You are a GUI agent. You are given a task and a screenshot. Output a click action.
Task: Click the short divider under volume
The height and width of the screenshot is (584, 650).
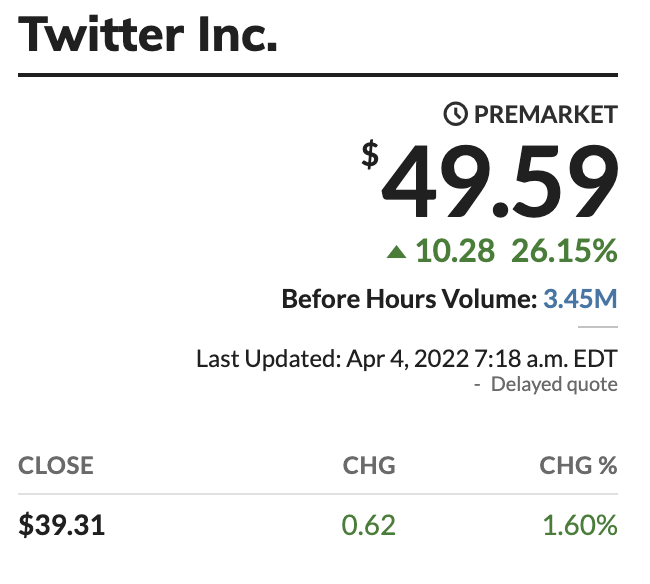[598, 327]
